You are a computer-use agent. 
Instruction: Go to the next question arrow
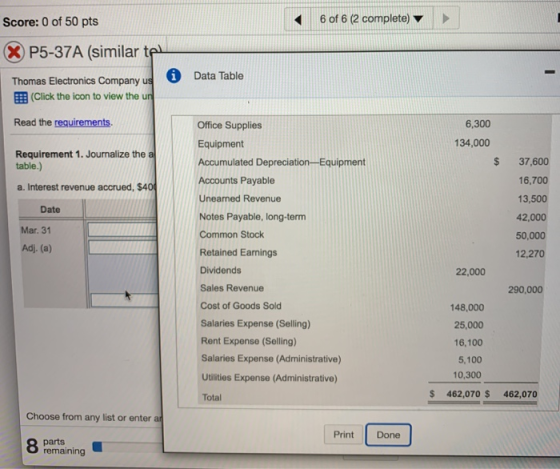pos(446,19)
